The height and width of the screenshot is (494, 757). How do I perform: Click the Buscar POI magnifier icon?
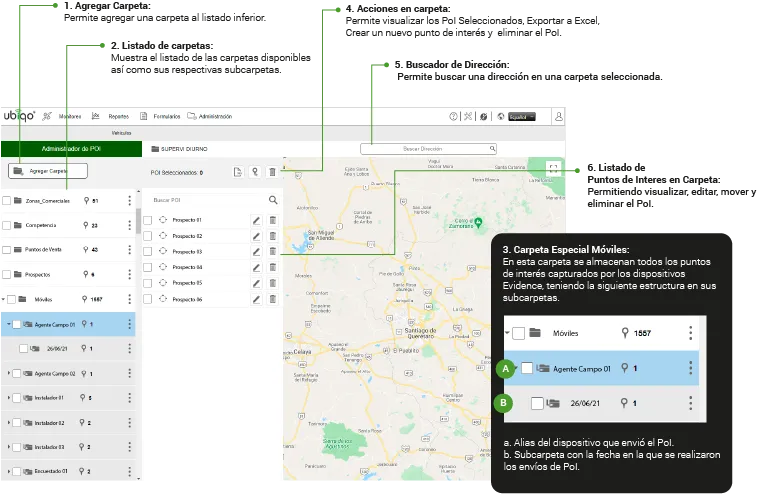(273, 199)
